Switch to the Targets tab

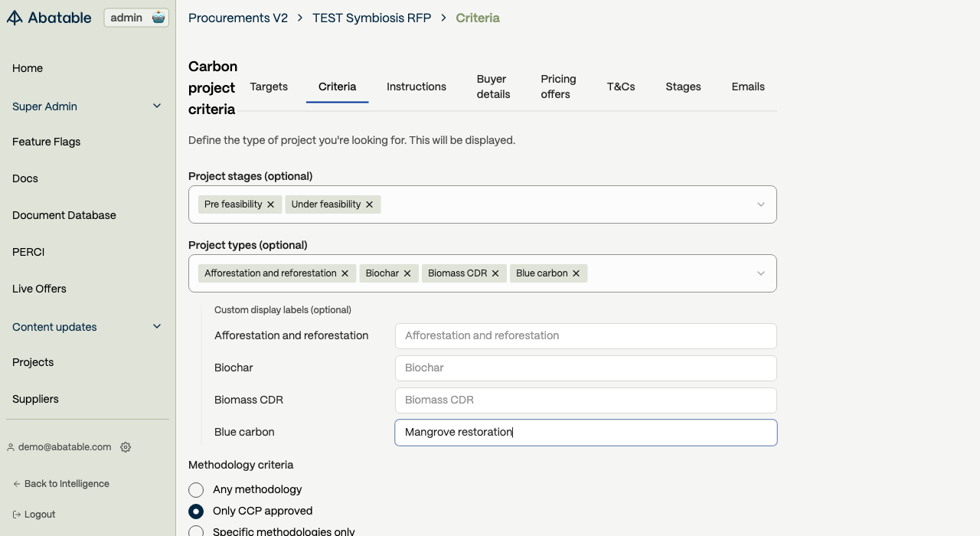tap(269, 87)
